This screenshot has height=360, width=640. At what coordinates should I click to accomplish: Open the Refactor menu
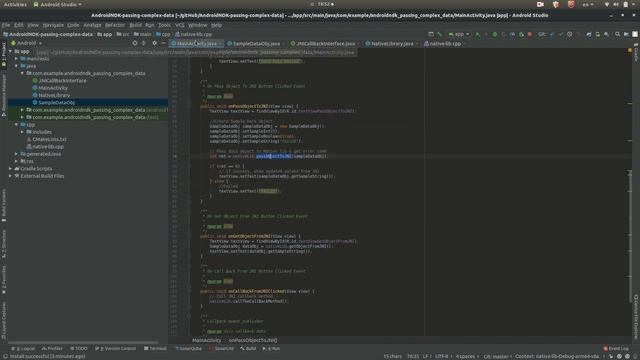(115, 25)
